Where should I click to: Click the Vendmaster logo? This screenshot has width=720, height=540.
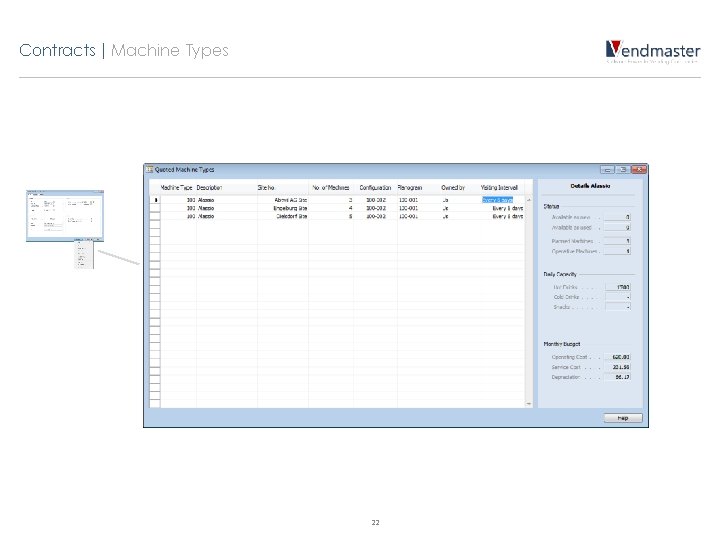652,51
